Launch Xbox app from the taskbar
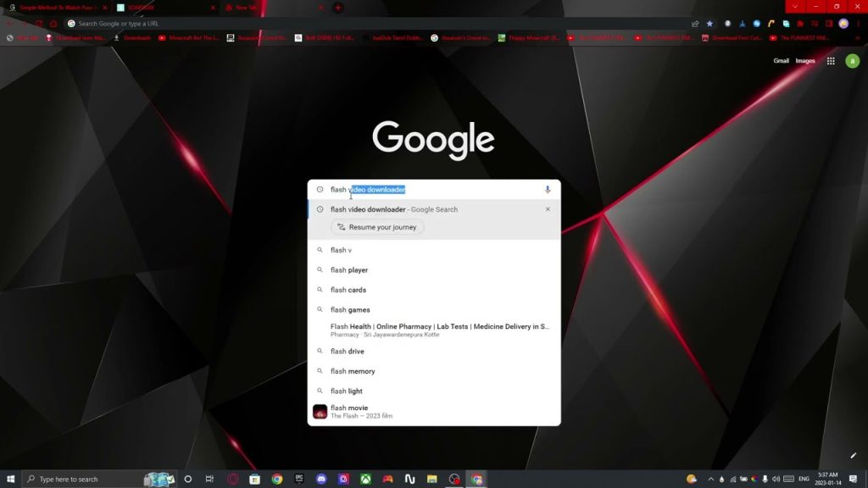 (x=365, y=479)
